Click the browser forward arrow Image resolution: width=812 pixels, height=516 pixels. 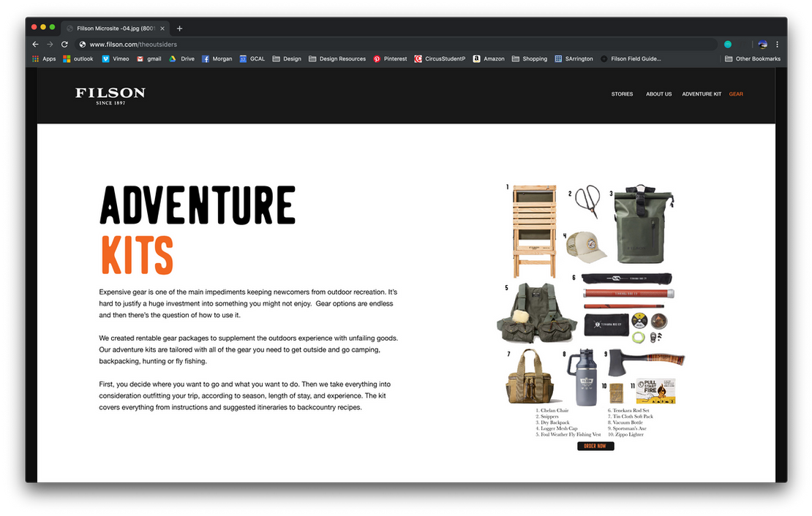pyautogui.click(x=50, y=45)
